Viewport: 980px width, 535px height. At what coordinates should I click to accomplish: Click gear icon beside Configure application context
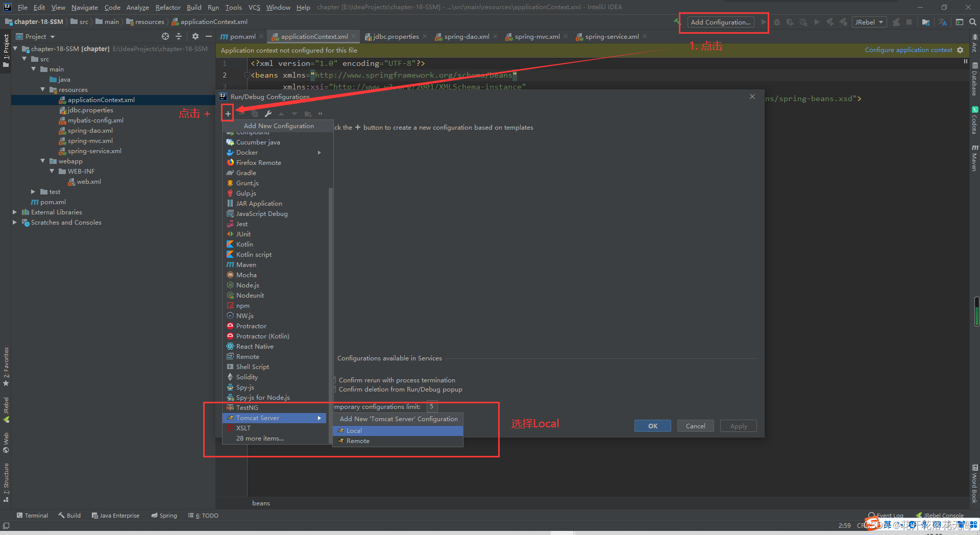[x=960, y=50]
